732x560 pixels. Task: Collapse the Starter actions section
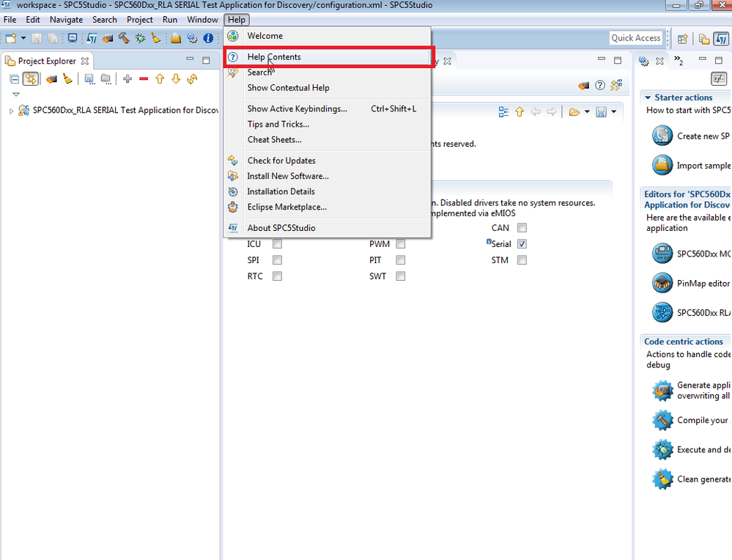pos(648,97)
